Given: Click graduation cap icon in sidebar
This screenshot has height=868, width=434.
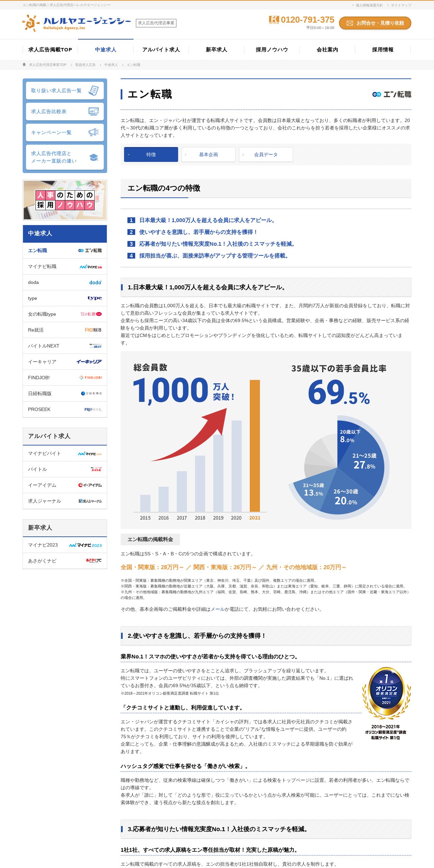Looking at the screenshot, I should (x=94, y=157).
